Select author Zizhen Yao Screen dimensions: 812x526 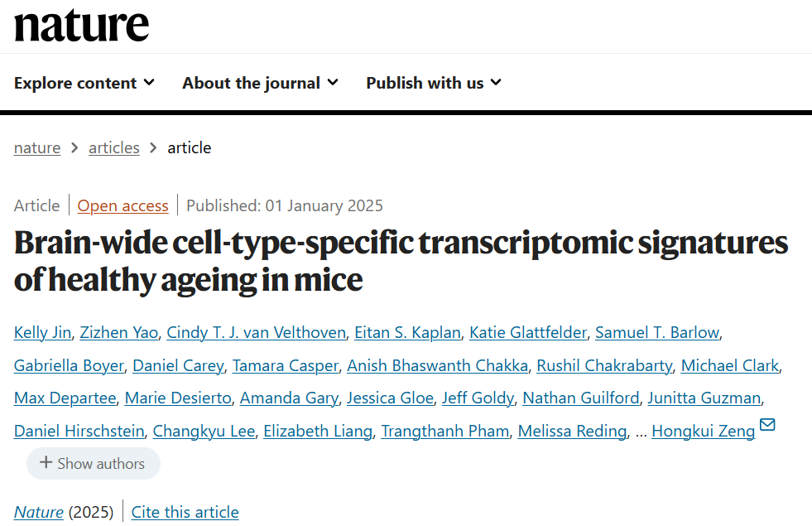(x=118, y=332)
